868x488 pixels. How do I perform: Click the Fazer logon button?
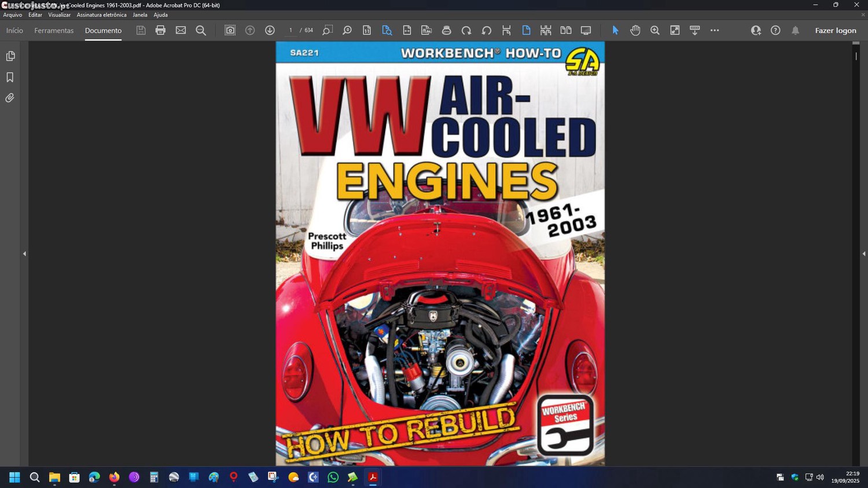835,31
